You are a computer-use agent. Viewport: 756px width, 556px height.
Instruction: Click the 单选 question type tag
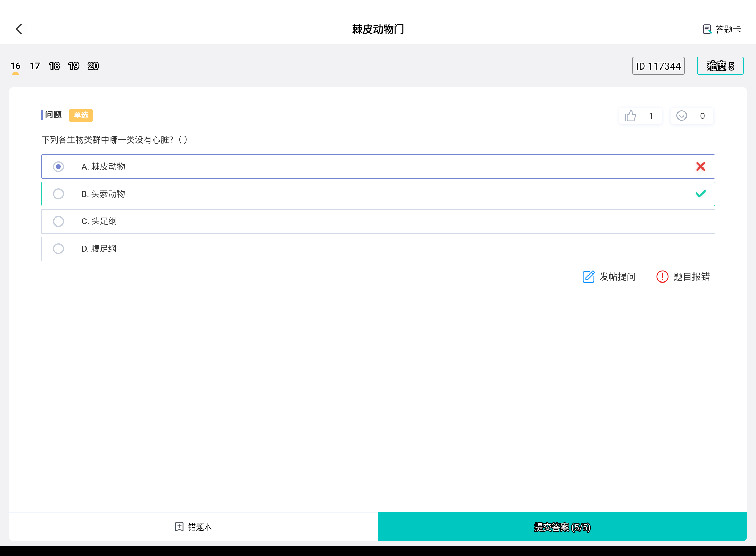[x=81, y=115]
